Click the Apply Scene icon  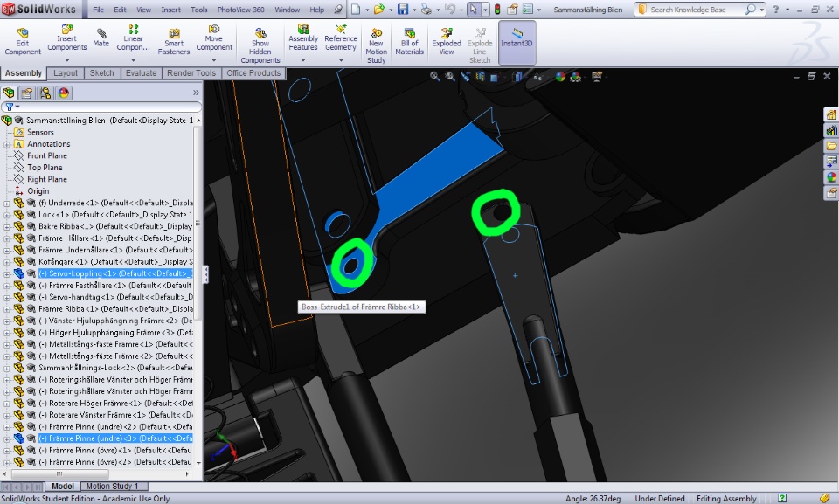(576, 77)
